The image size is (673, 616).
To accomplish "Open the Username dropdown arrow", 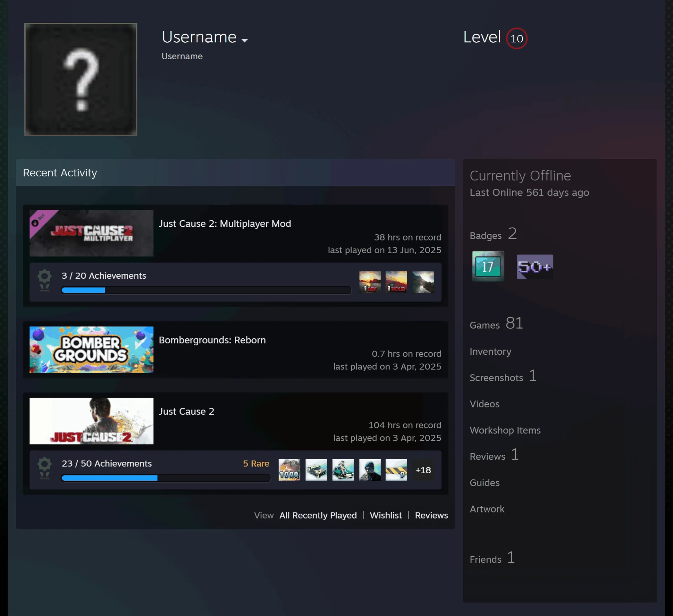I will point(245,40).
